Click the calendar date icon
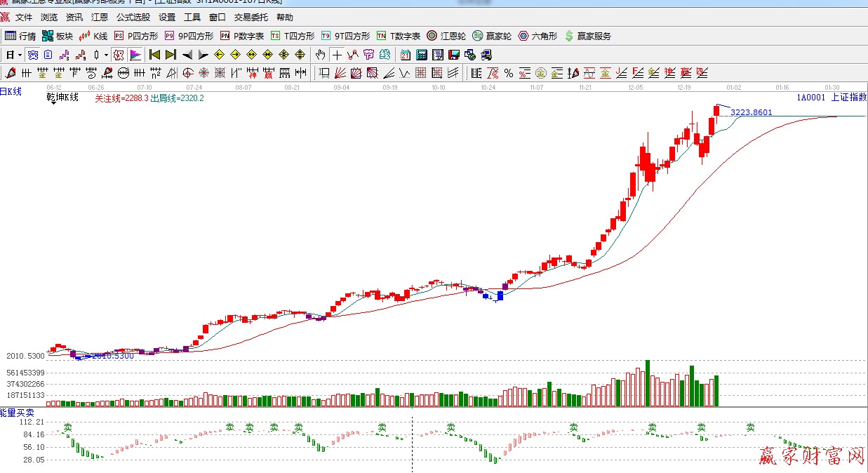The width and height of the screenshot is (868, 473). click(406, 55)
